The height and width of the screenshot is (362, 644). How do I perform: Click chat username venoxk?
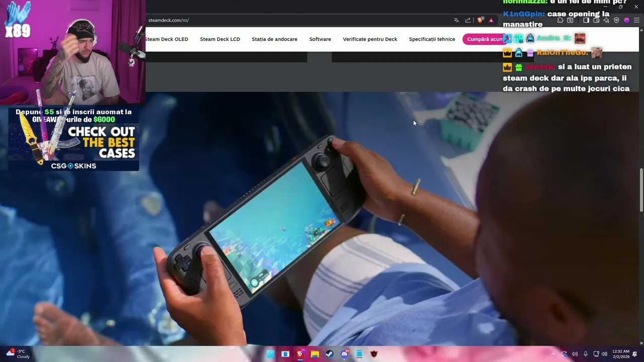coord(540,67)
